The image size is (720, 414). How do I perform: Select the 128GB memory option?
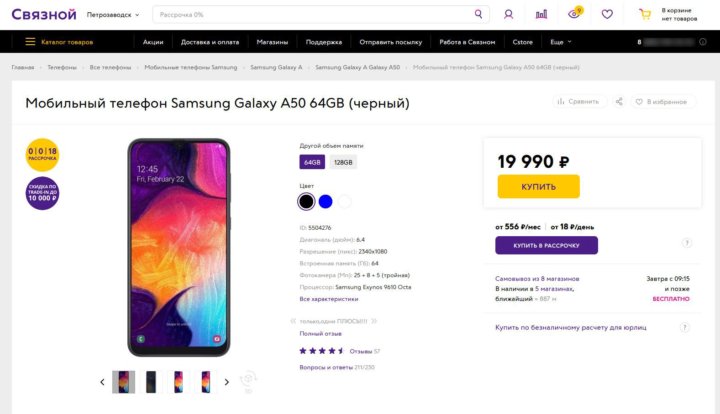[343, 162]
